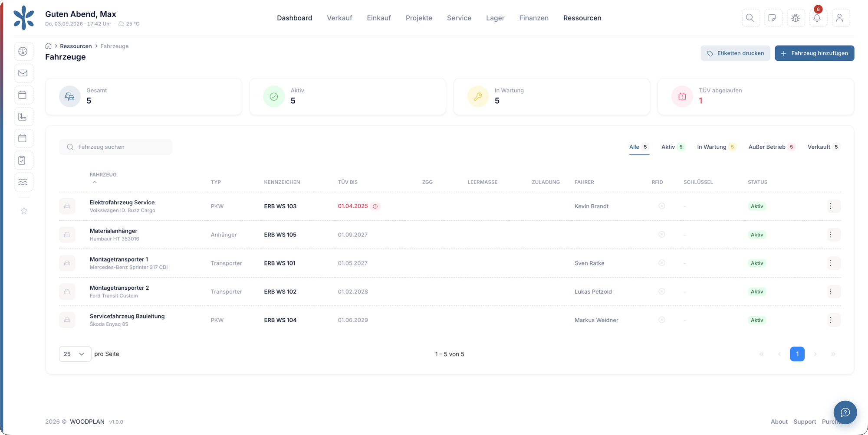Click the bug report icon
Viewport: 868px width, 435px height.
(796, 18)
